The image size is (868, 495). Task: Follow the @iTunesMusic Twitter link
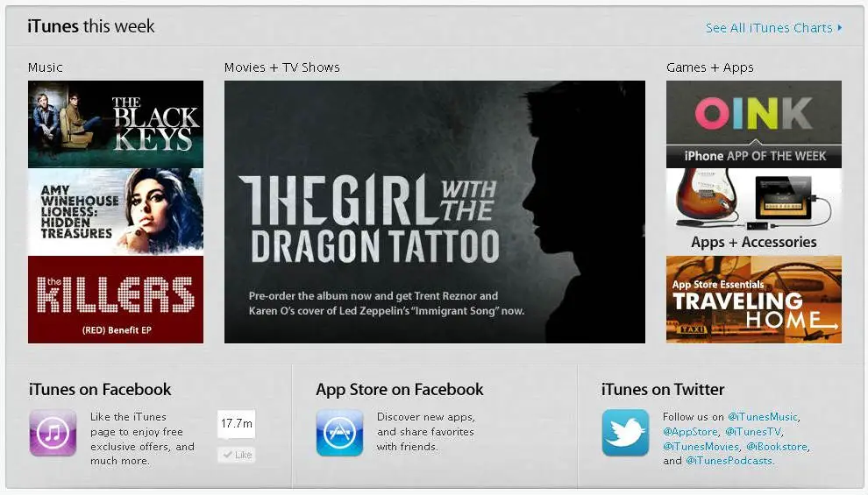[763, 417]
